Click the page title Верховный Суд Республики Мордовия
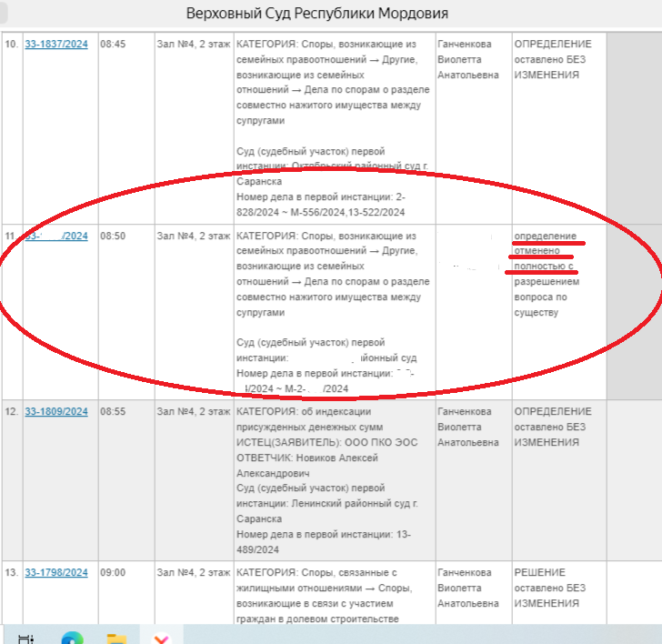The height and width of the screenshot is (644, 662). point(317,13)
